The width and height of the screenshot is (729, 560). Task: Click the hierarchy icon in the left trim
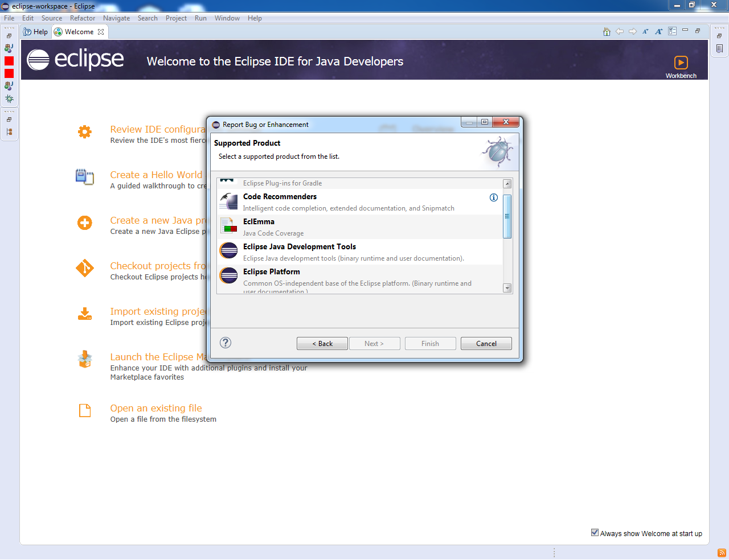tap(9, 132)
